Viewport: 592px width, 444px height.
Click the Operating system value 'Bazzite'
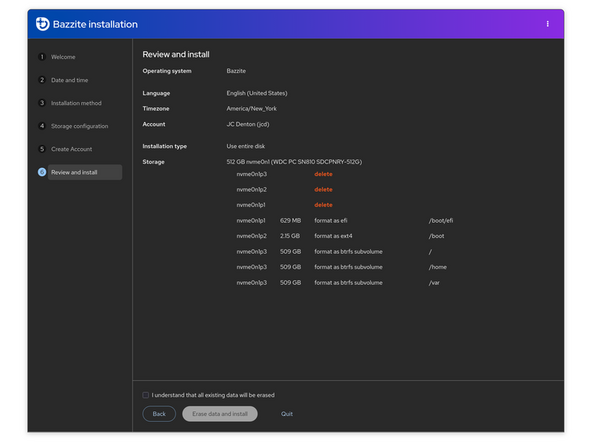pos(236,71)
